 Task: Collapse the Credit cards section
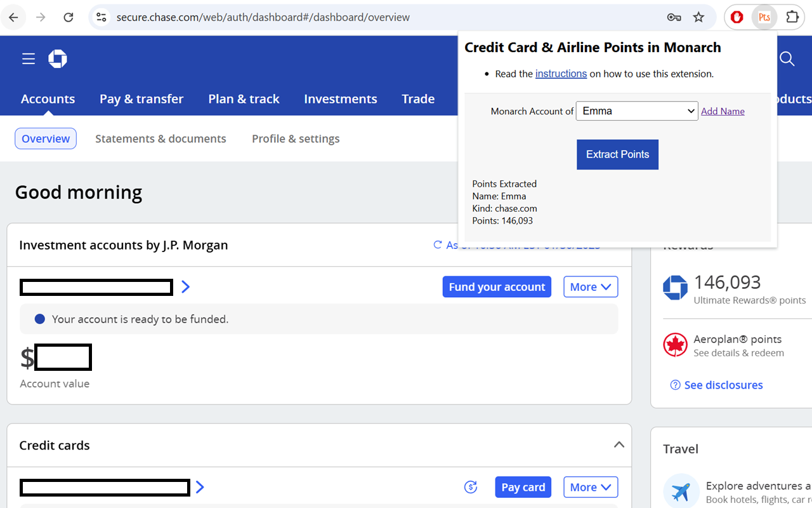[x=619, y=445]
